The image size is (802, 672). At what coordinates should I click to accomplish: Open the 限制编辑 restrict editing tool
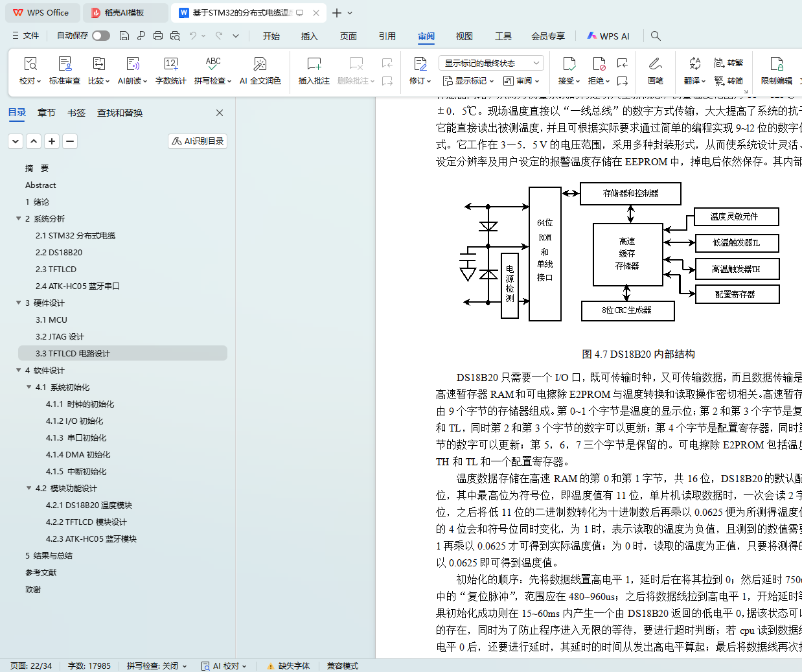click(x=776, y=64)
